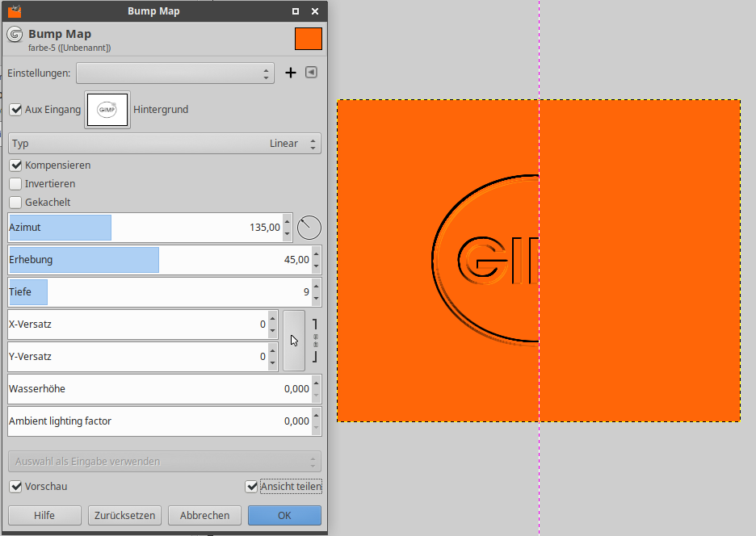Open the presets menu arrow icon
Image resolution: width=756 pixels, height=536 pixels.
click(311, 73)
